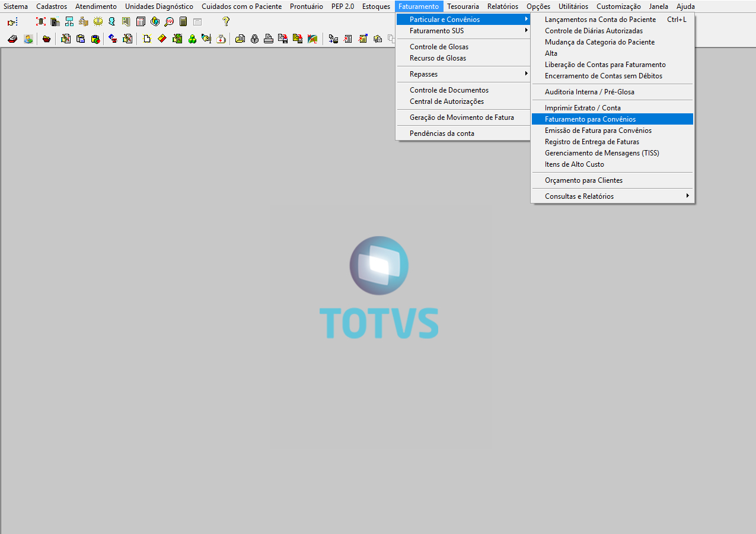Click the green stacked cubes icon
This screenshot has width=756, height=534.
point(192,39)
